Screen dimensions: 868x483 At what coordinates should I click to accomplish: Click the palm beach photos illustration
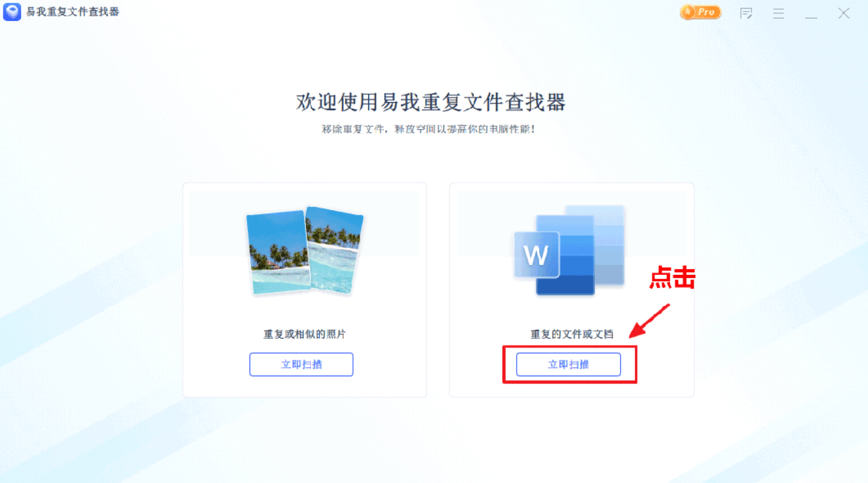pyautogui.click(x=305, y=251)
